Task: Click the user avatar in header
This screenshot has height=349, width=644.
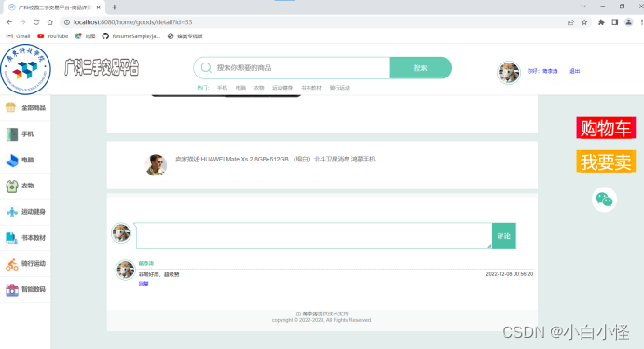Action: 509,73
